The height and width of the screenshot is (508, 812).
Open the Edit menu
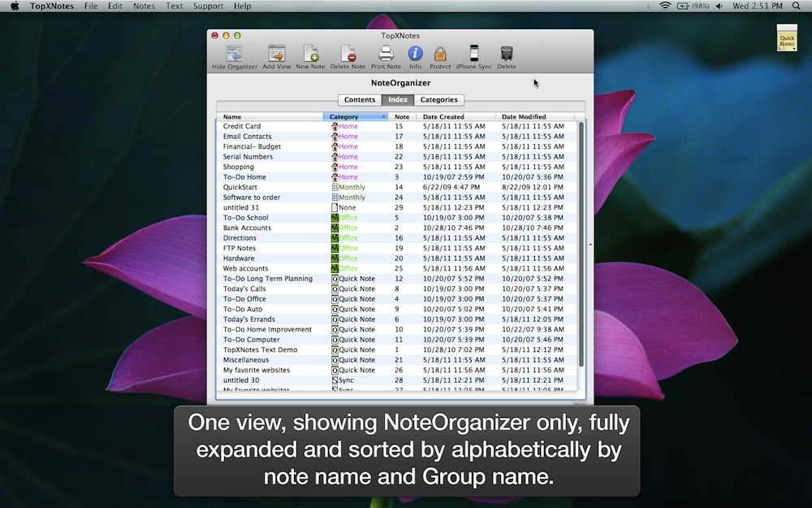click(115, 7)
